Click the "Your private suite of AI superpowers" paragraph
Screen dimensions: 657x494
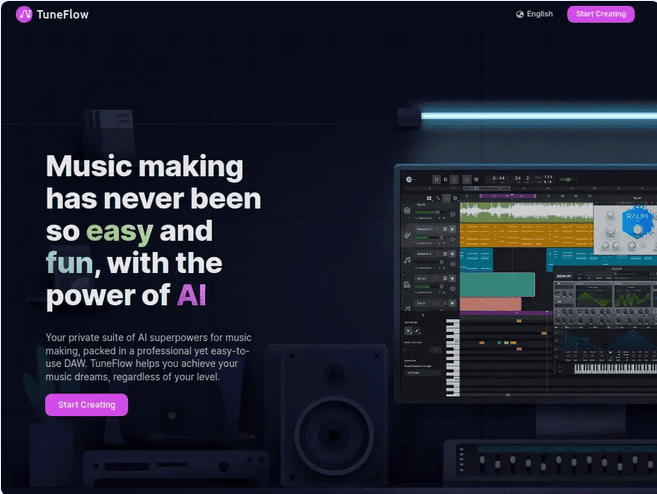pos(149,357)
